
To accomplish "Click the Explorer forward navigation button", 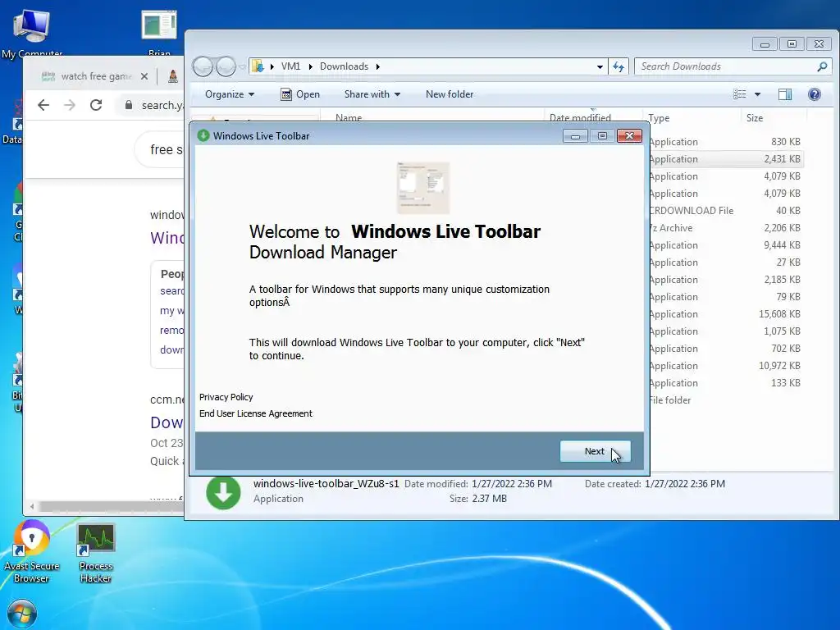I will click(226, 66).
